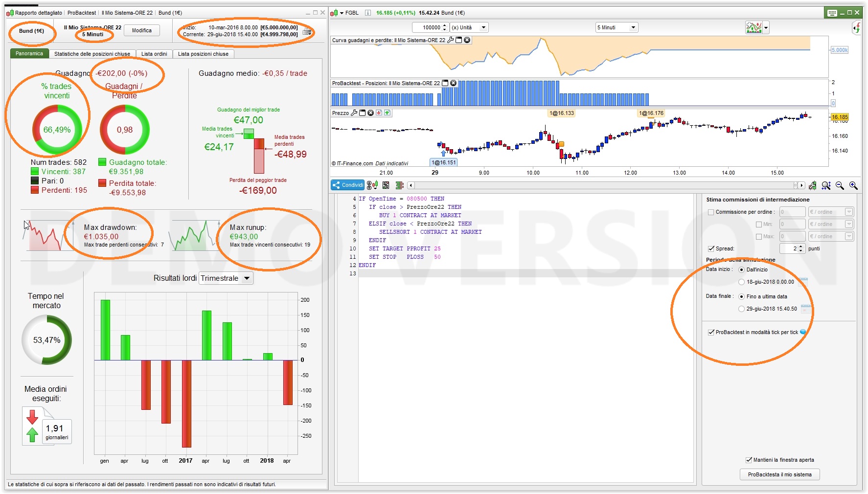Screen dimensions: 868x494
Task: Expand the add-indicator dropdown arrow
Action: click(766, 28)
